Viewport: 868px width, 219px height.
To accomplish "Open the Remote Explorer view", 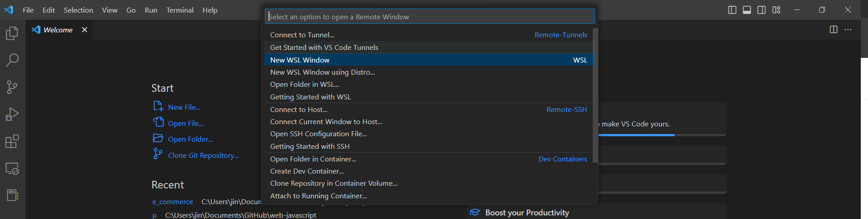I will tap(12, 169).
